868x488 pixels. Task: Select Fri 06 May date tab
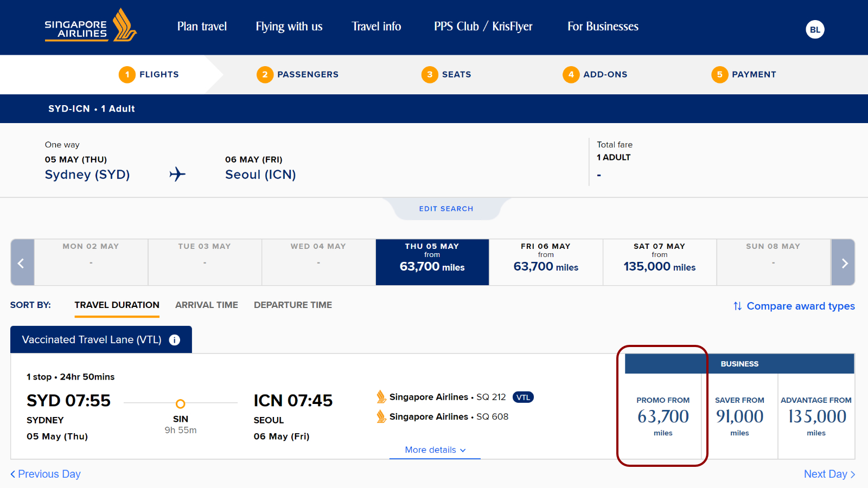pos(546,262)
